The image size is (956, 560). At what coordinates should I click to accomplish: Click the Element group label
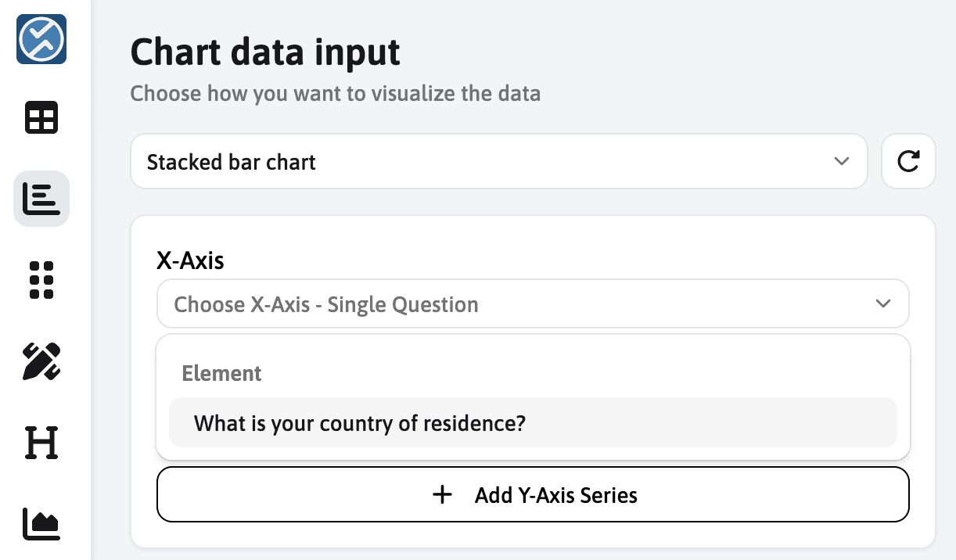tap(221, 373)
